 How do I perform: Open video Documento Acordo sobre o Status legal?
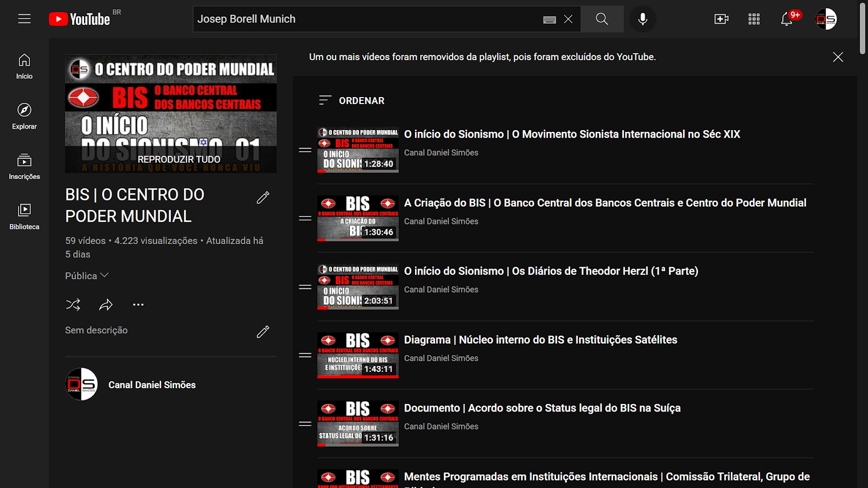[x=542, y=408]
